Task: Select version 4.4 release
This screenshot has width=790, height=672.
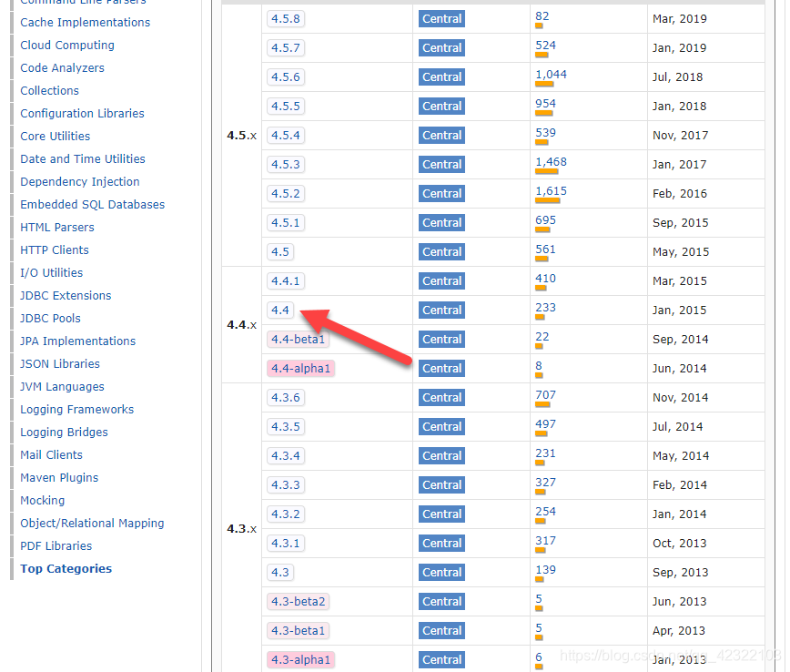Action: (x=280, y=310)
